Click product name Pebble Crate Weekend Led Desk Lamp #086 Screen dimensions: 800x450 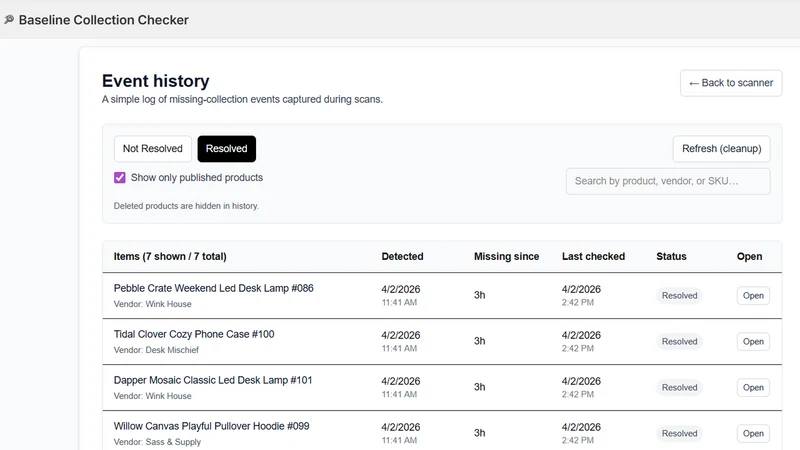(x=213, y=288)
